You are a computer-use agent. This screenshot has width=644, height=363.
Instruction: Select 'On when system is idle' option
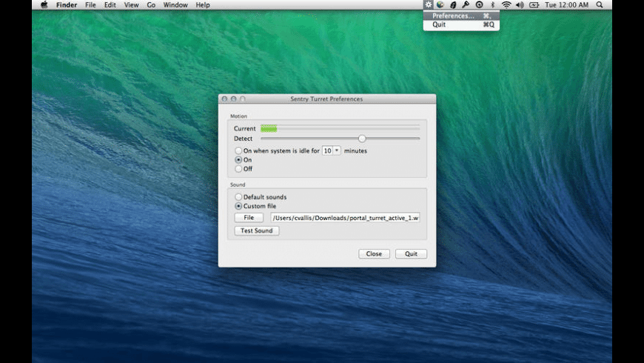[x=238, y=150]
